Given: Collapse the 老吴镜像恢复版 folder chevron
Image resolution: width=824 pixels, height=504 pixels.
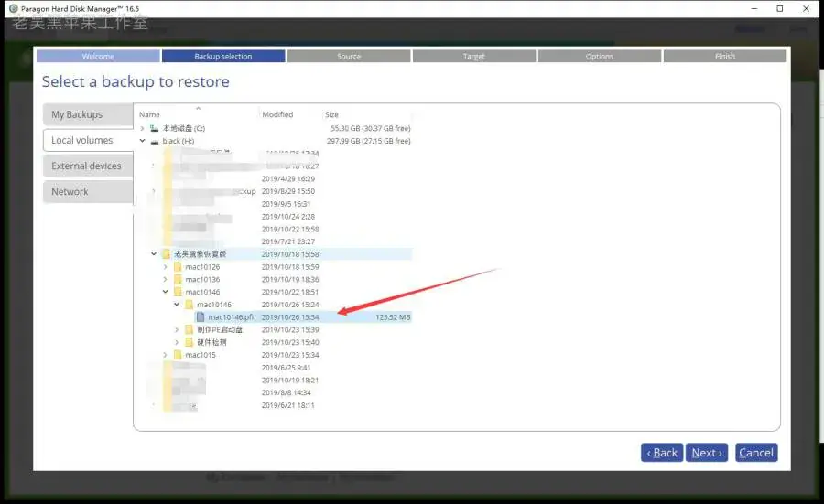Looking at the screenshot, I should coord(154,254).
